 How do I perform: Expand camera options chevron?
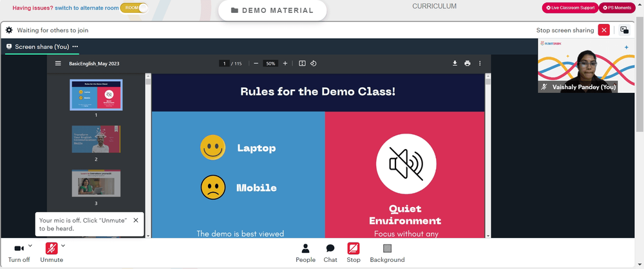(30, 246)
